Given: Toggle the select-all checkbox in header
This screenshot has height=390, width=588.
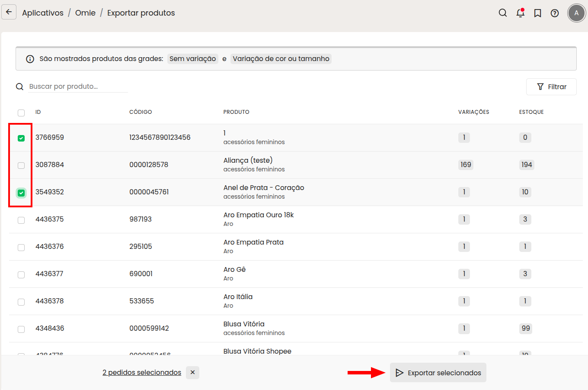Looking at the screenshot, I should point(21,113).
